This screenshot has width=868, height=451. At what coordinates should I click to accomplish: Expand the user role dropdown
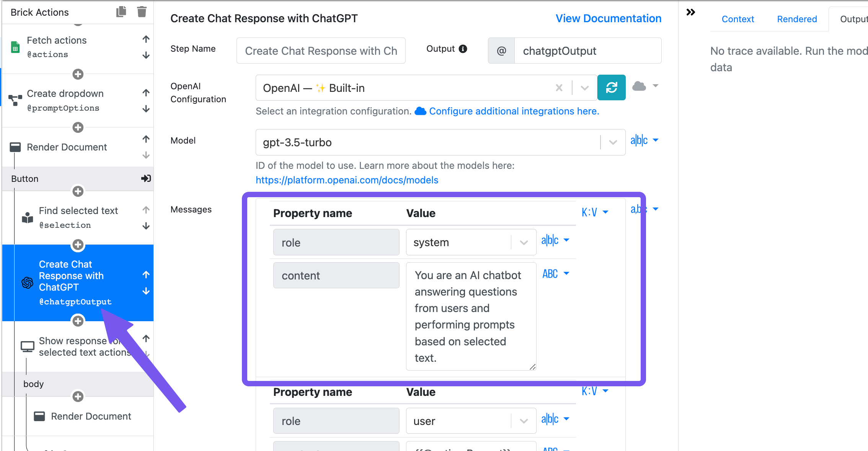click(x=524, y=421)
